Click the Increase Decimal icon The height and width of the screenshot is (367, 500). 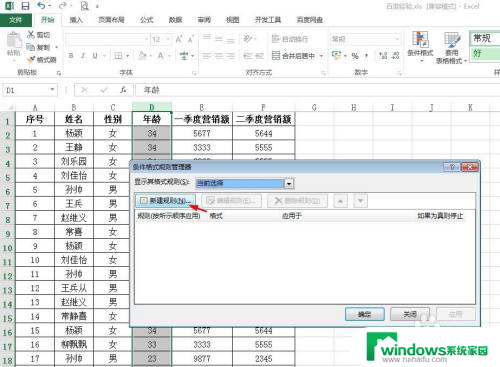(x=383, y=56)
